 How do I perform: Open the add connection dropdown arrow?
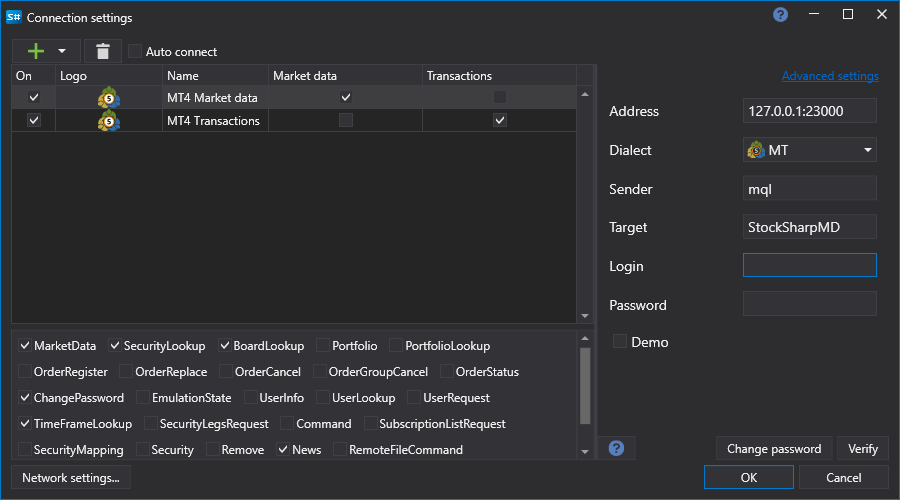click(62, 51)
